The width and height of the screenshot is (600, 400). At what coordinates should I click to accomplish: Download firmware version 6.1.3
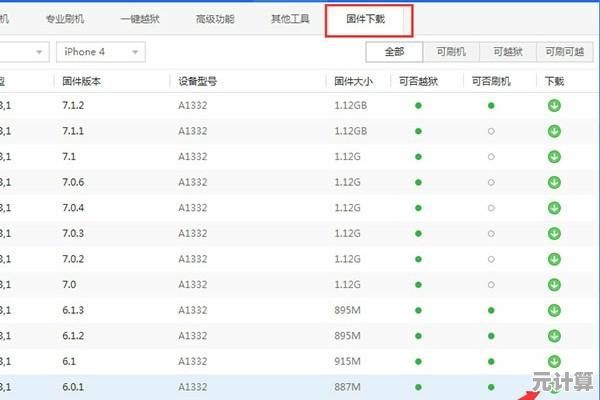tap(554, 310)
